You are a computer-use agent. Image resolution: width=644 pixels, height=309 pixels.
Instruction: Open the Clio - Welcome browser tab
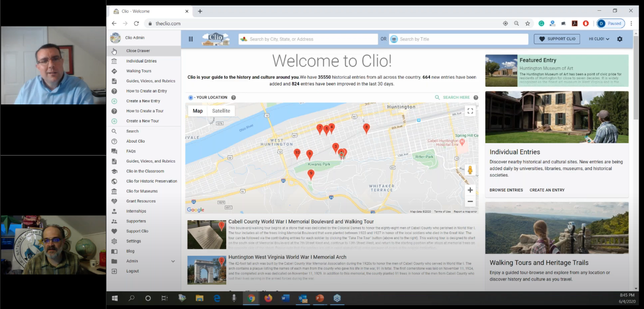click(x=150, y=11)
